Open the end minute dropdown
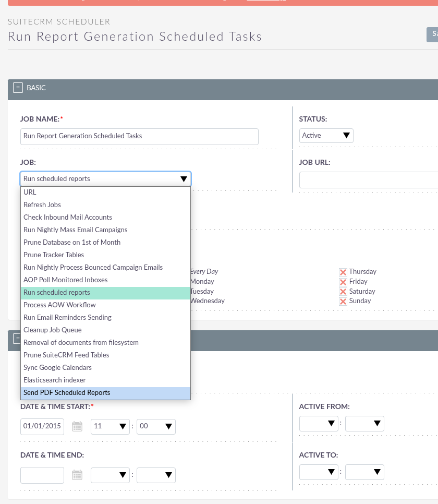Screen dimensions: 438x504 [x=156, y=475]
